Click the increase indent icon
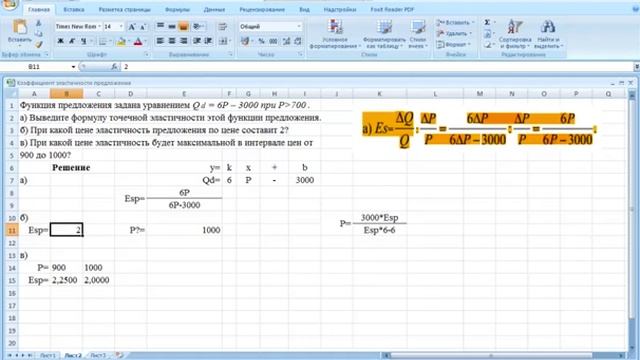 [x=208, y=41]
